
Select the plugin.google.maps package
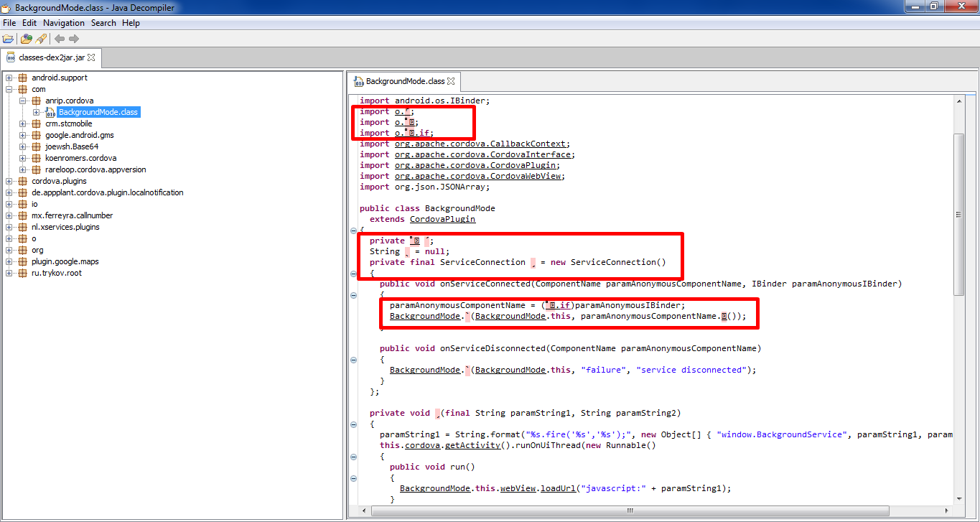coord(65,261)
